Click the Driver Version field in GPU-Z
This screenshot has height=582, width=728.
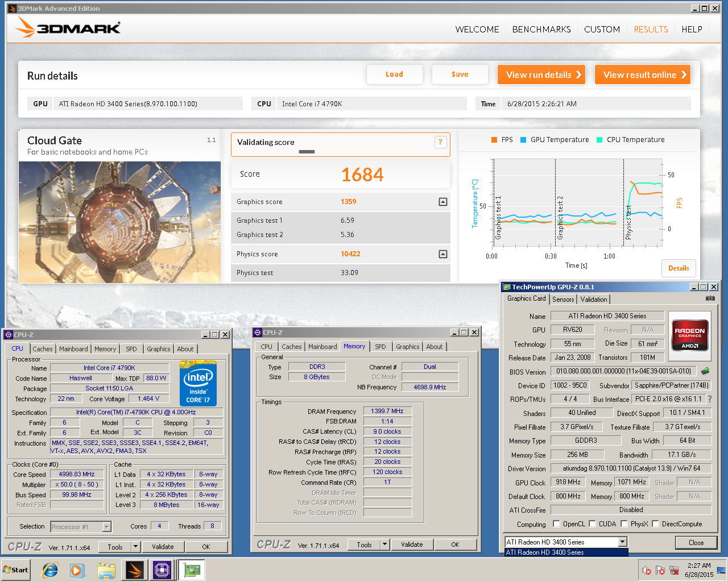(631, 468)
